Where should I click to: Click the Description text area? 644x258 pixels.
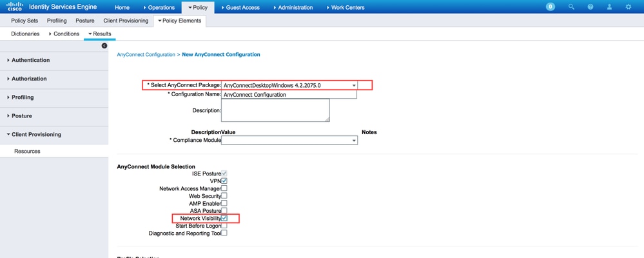[x=275, y=110]
